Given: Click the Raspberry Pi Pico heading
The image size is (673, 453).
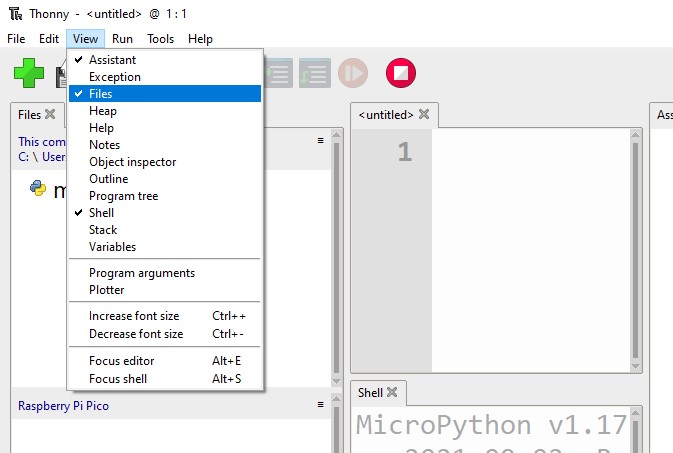Looking at the screenshot, I should point(64,406).
